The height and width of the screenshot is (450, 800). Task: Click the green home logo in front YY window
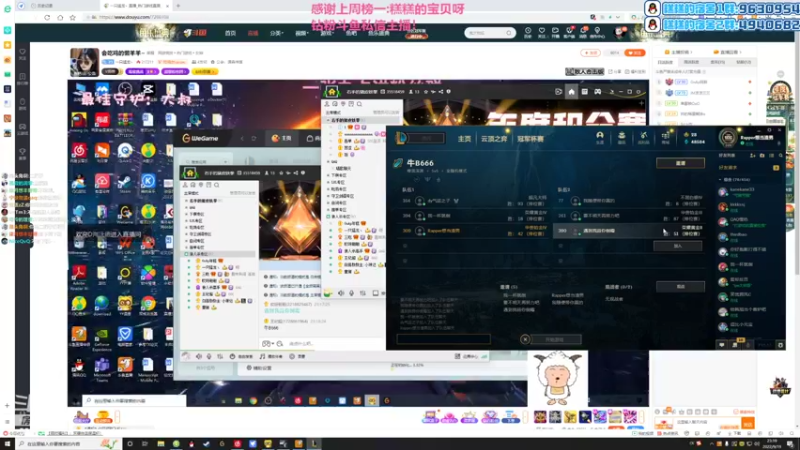coord(190,173)
